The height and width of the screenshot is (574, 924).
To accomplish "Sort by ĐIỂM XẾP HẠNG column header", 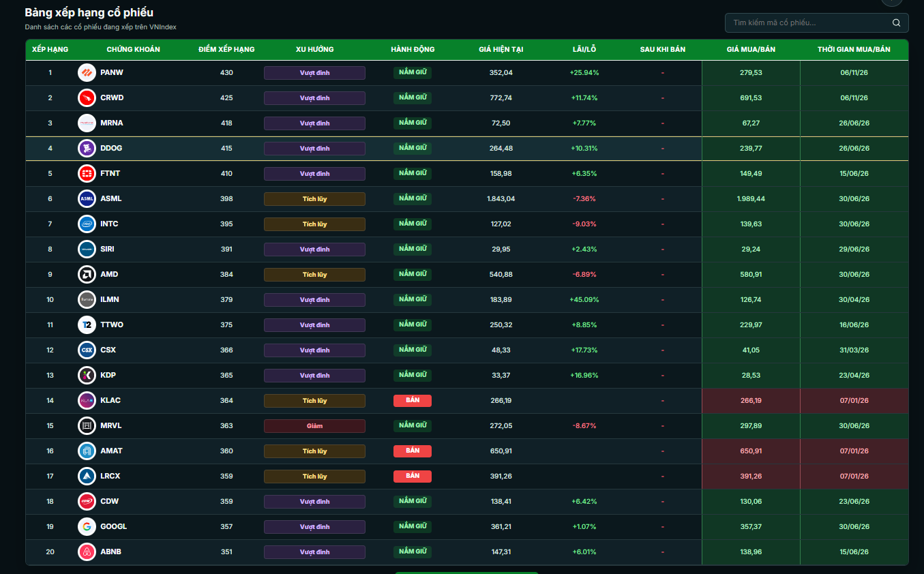I will point(226,49).
